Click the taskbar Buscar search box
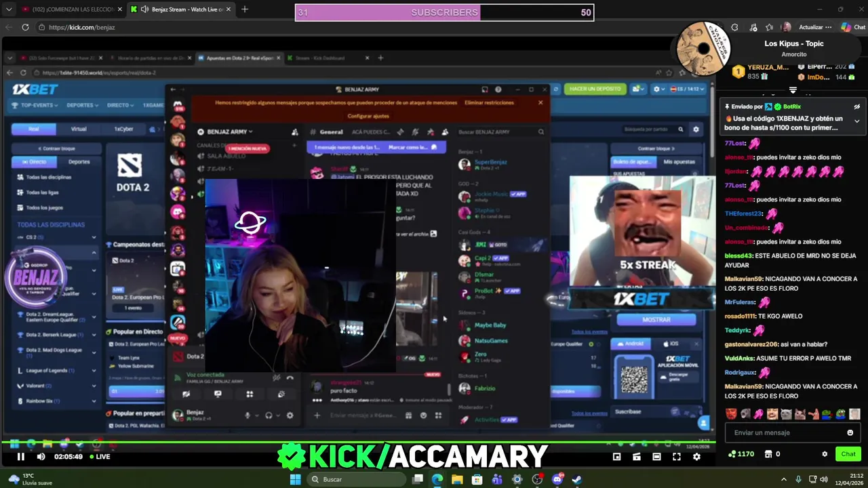Viewport: 868px width, 488px height. click(355, 479)
